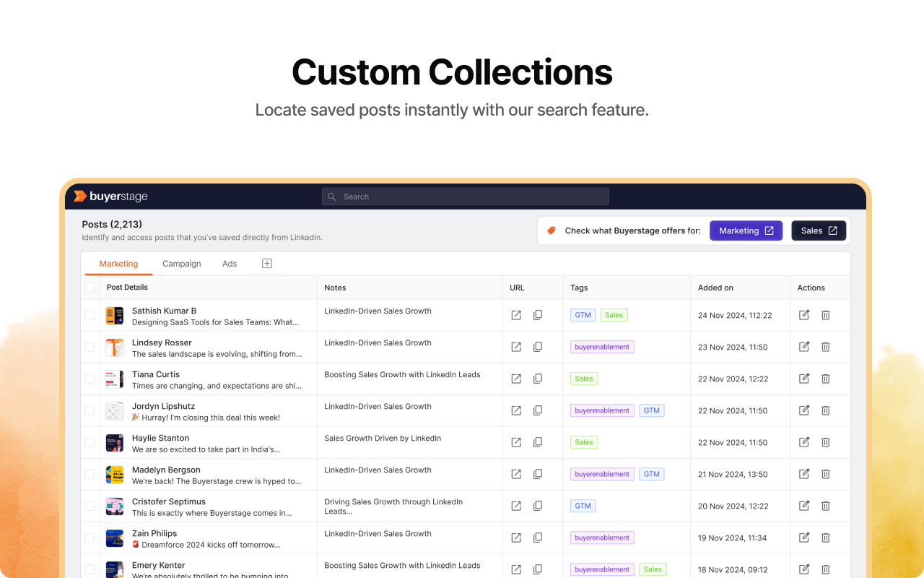Open Lindsey Rosser post URL
Viewport: 924px width, 578px height.
coord(516,347)
